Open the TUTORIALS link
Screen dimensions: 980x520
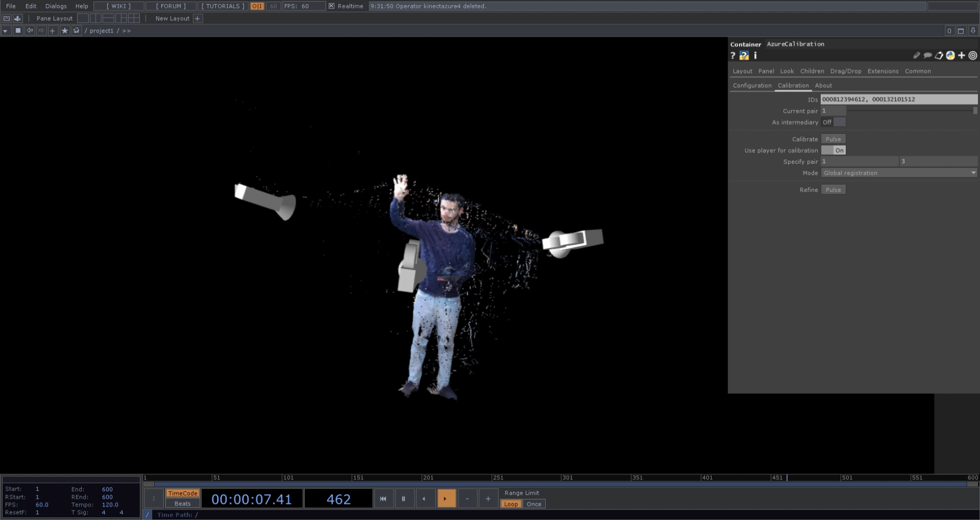pos(223,6)
